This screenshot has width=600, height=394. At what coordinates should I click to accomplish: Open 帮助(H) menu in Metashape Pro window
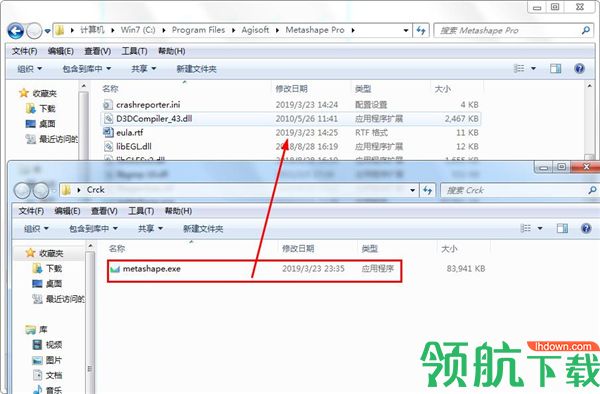tap(171, 51)
